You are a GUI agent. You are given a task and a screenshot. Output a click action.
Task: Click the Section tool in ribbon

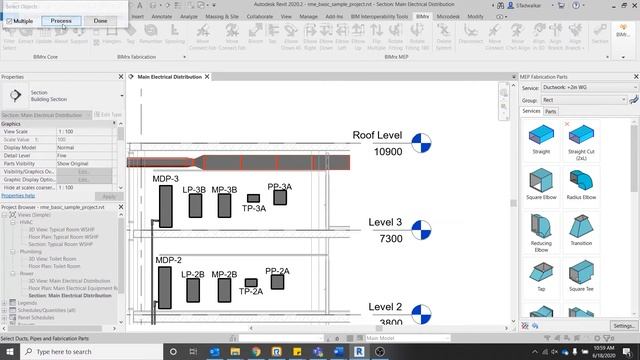[600, 34]
